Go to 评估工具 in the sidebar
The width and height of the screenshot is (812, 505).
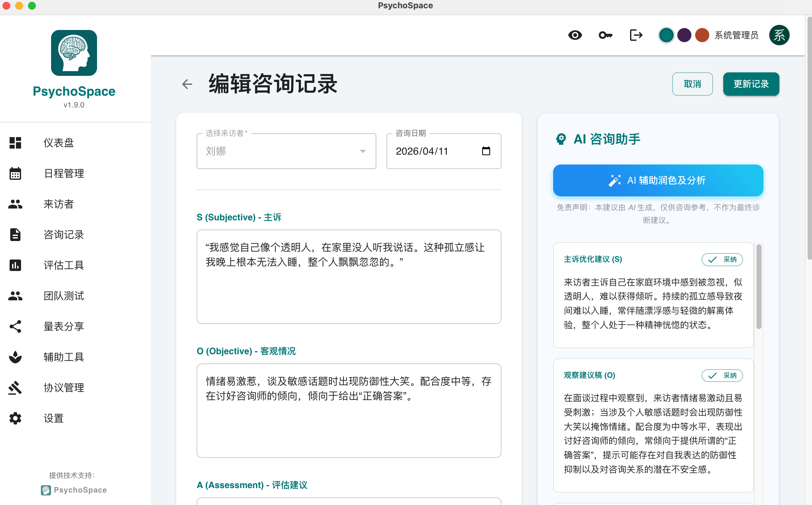tap(64, 265)
